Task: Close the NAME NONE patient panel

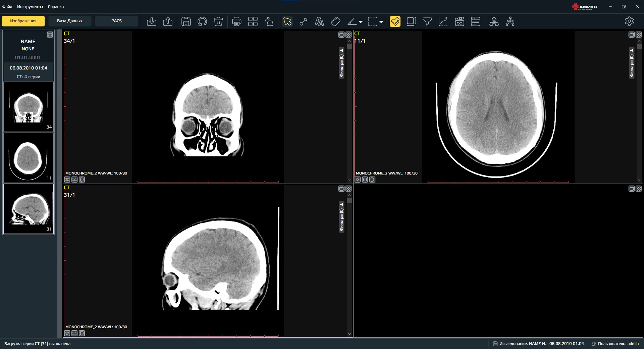Action: coord(50,35)
